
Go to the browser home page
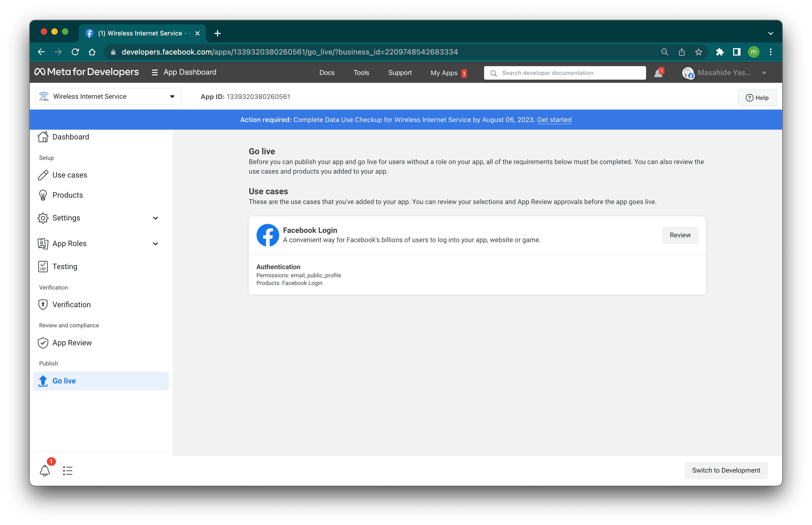(92, 52)
